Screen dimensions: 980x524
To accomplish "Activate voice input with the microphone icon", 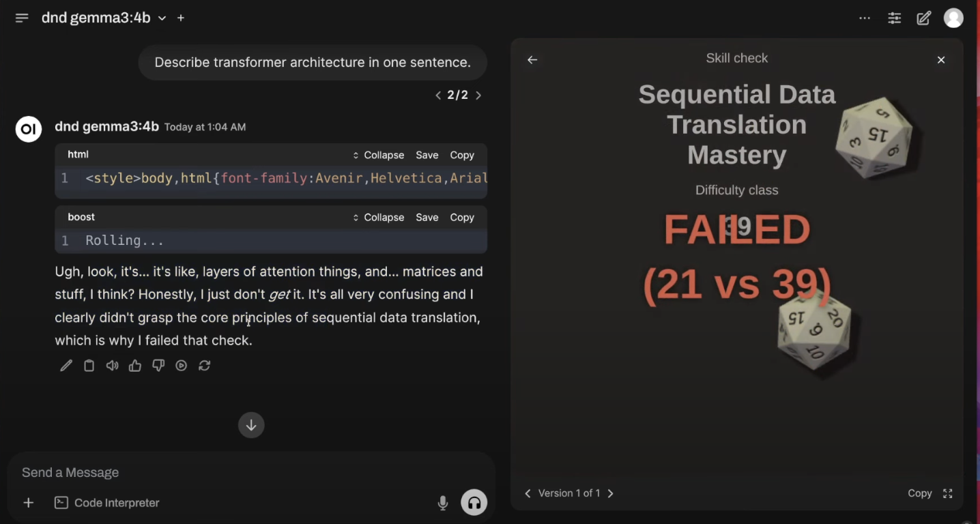I will (442, 502).
